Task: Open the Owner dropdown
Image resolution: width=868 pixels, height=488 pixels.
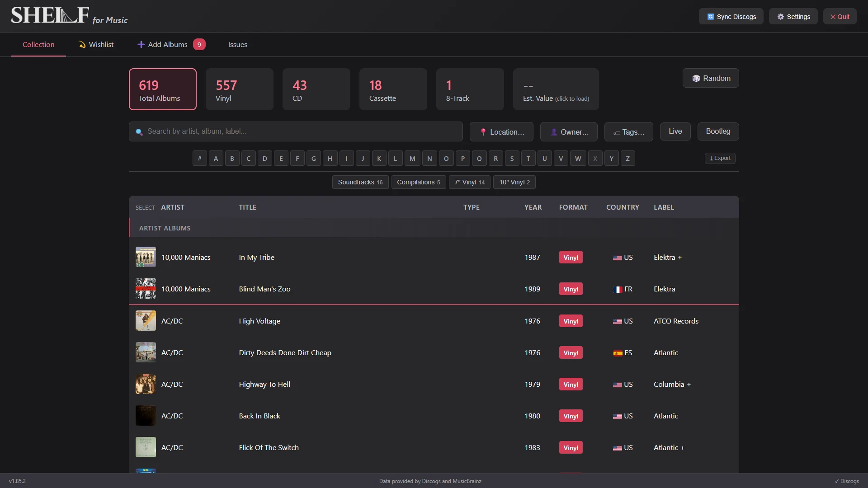Action: tap(569, 132)
